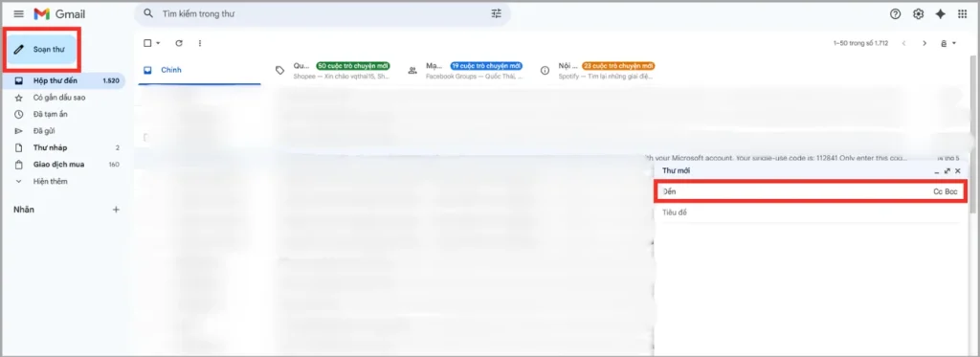Click the Nhãn labels heading

[24, 210]
